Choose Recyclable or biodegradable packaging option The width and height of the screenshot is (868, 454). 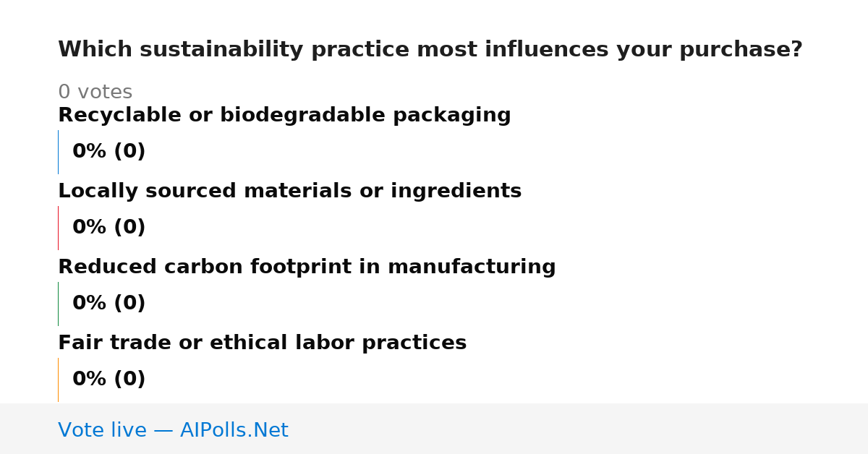(284, 116)
